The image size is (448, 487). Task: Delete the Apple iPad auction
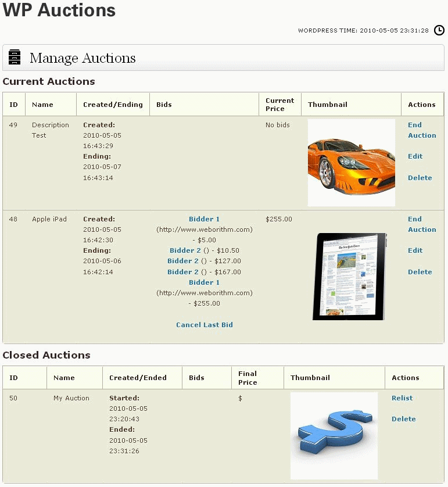420,272
